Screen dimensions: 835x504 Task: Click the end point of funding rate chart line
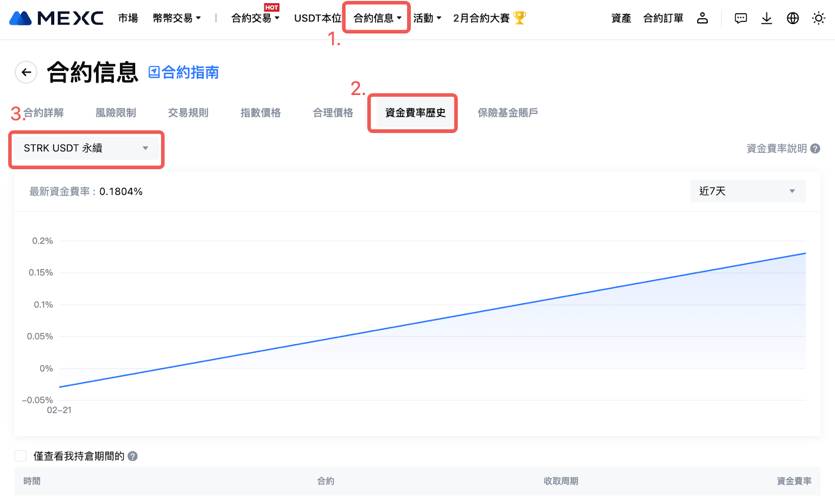(x=805, y=254)
